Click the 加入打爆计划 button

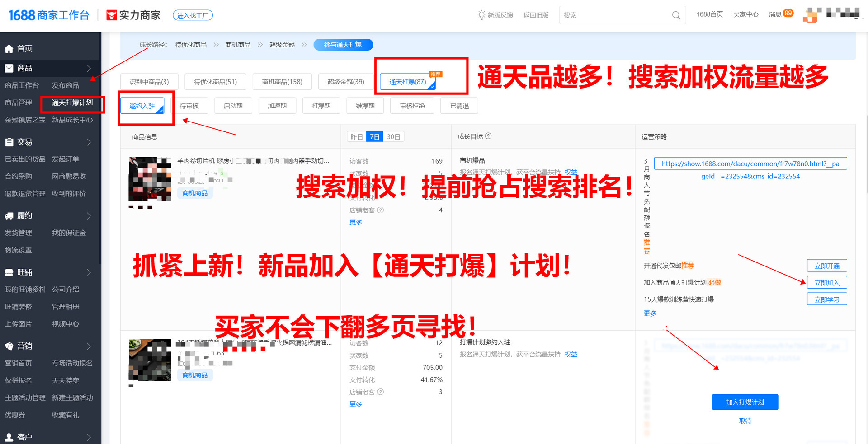point(745,402)
